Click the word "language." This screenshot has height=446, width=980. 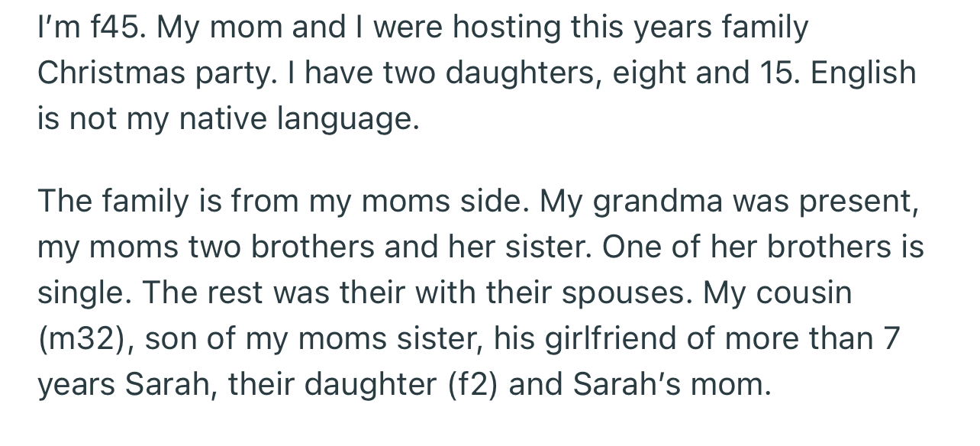[x=349, y=120]
